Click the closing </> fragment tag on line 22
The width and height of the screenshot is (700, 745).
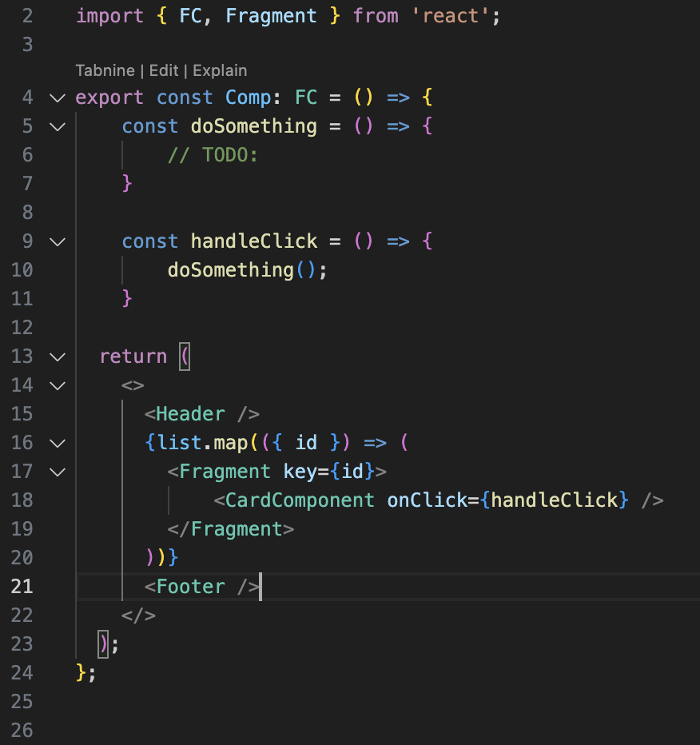click(x=138, y=616)
